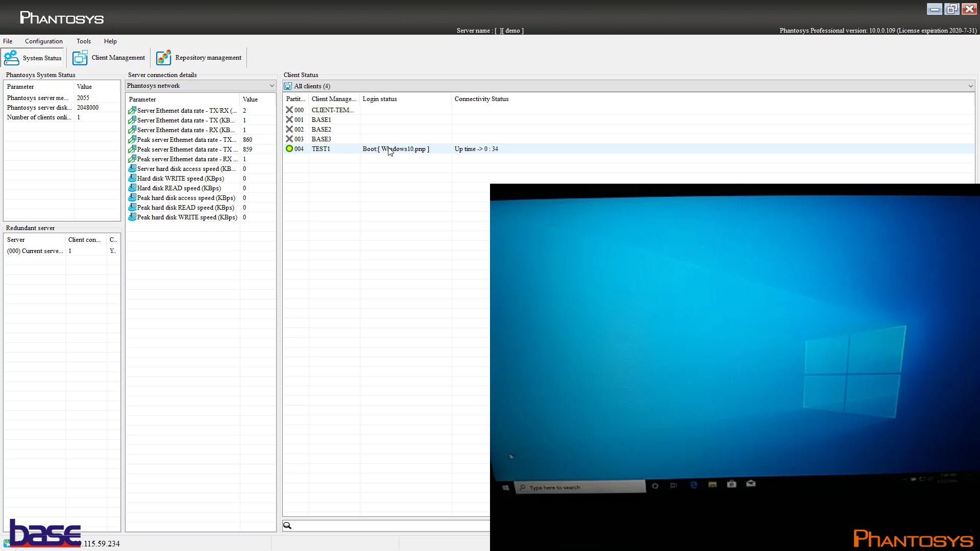Click the value 860 peak data rate
The height and width of the screenshot is (551, 980).
pyautogui.click(x=248, y=140)
